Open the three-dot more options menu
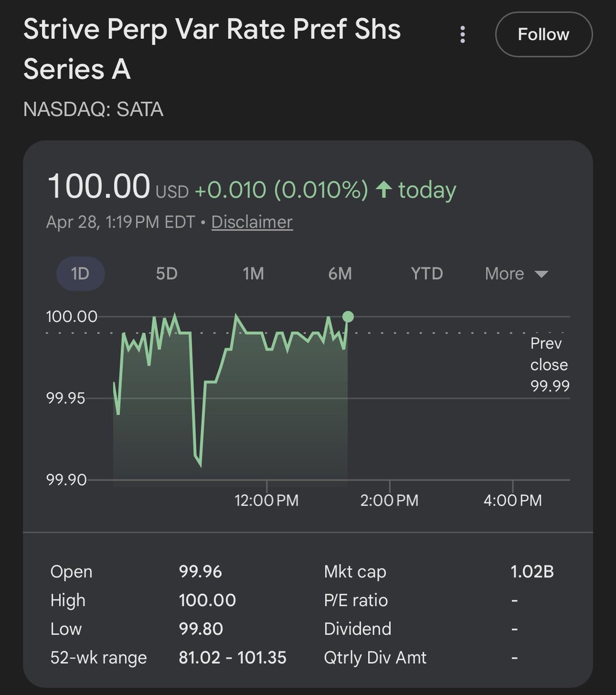The image size is (616, 695). (462, 35)
